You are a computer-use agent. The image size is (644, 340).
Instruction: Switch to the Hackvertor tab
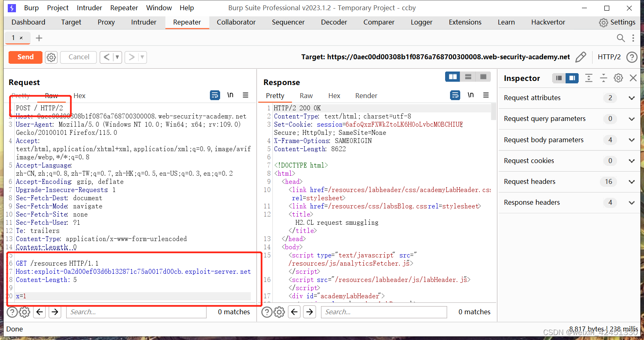pos(548,22)
